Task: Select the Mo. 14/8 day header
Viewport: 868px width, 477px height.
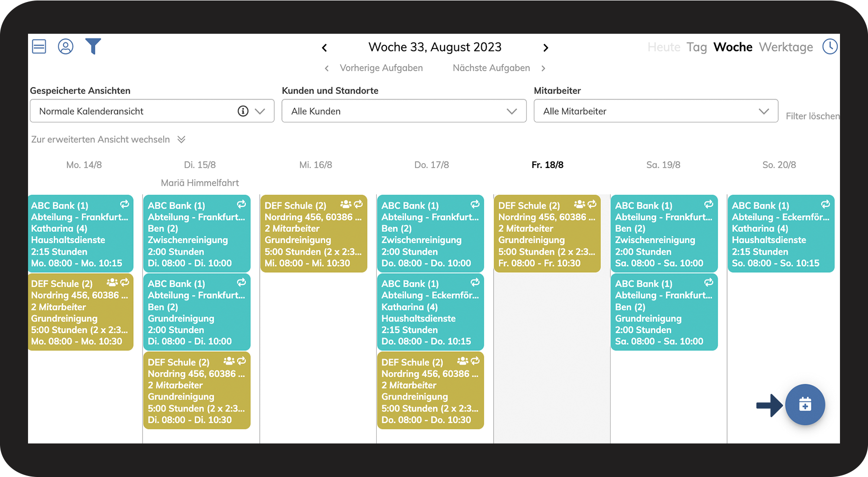Action: click(x=84, y=165)
